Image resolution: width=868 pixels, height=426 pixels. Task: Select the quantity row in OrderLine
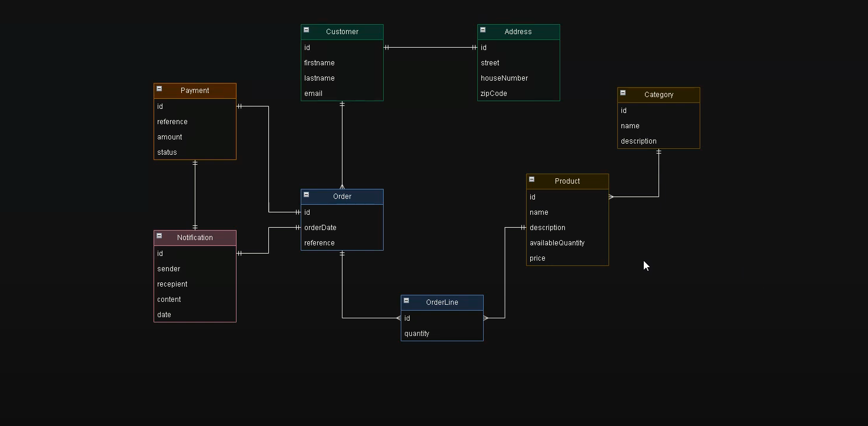click(417, 334)
